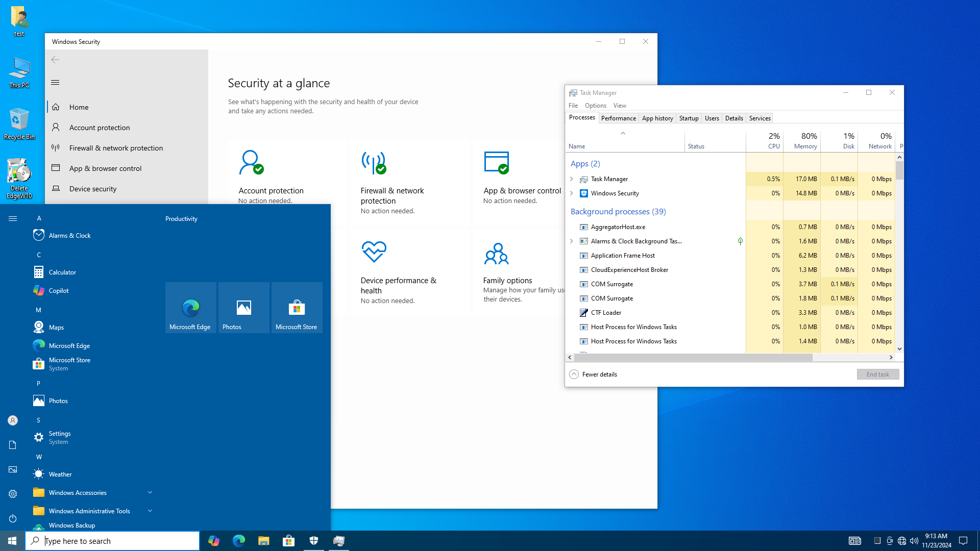This screenshot has height=551, width=980.
Task: Click the End task button
Action: click(877, 374)
